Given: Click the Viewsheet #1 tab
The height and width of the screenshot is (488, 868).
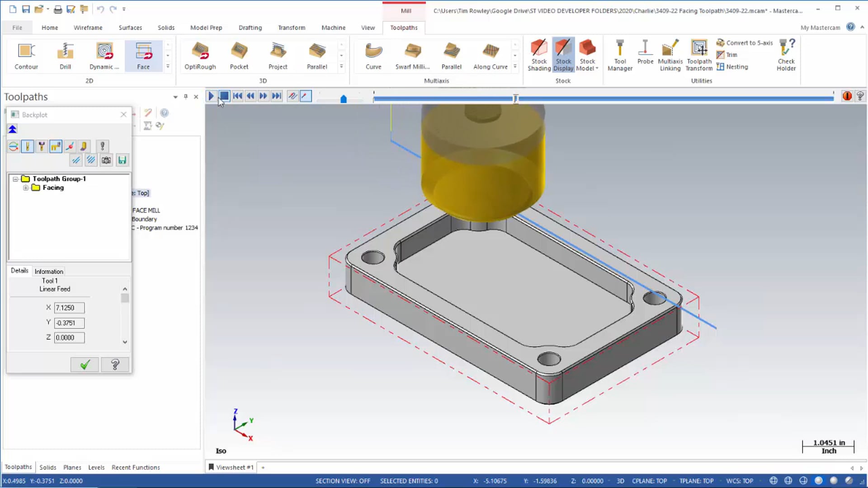Looking at the screenshot, I should click(x=231, y=467).
